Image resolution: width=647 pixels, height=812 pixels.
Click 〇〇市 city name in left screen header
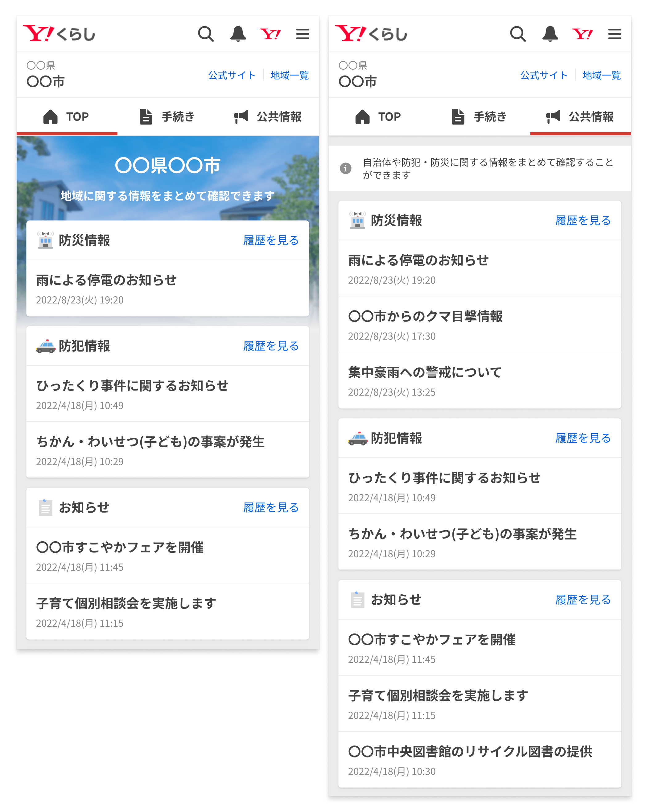click(46, 81)
